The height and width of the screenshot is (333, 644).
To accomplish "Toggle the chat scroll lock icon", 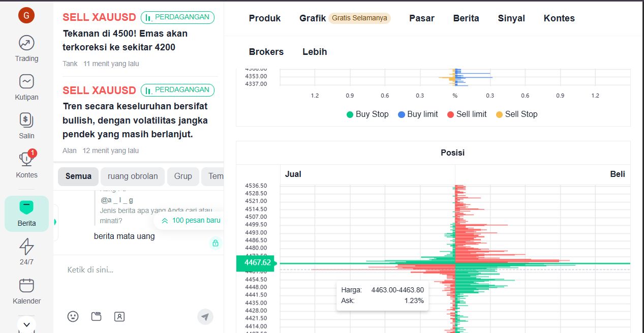I will (215, 243).
